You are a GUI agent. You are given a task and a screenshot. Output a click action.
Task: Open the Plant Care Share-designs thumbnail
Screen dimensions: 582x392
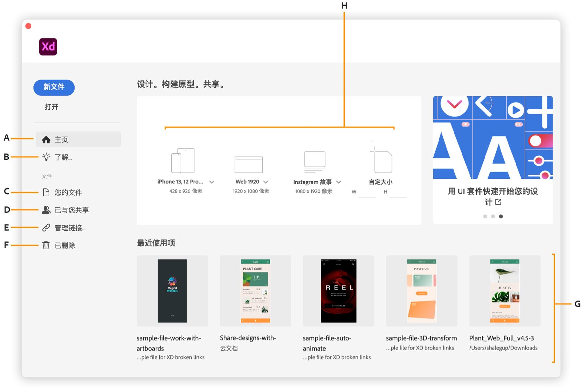click(255, 291)
